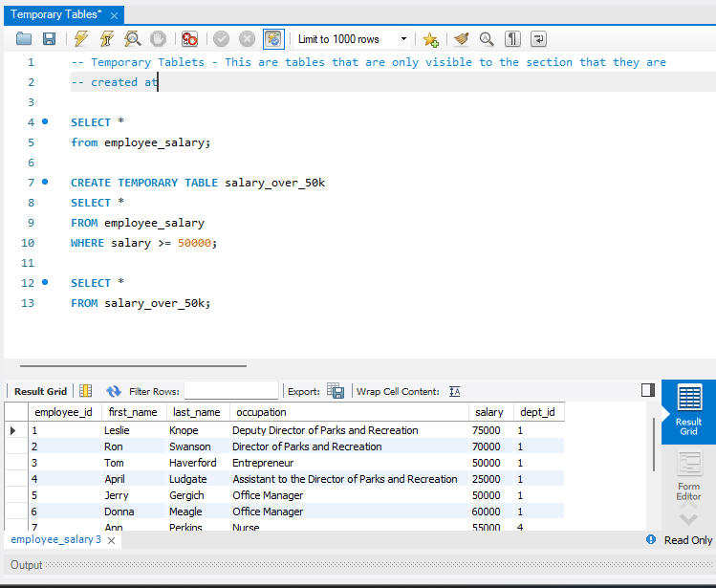Image resolution: width=716 pixels, height=588 pixels.
Task: Refresh the result grid data
Action: (113, 391)
